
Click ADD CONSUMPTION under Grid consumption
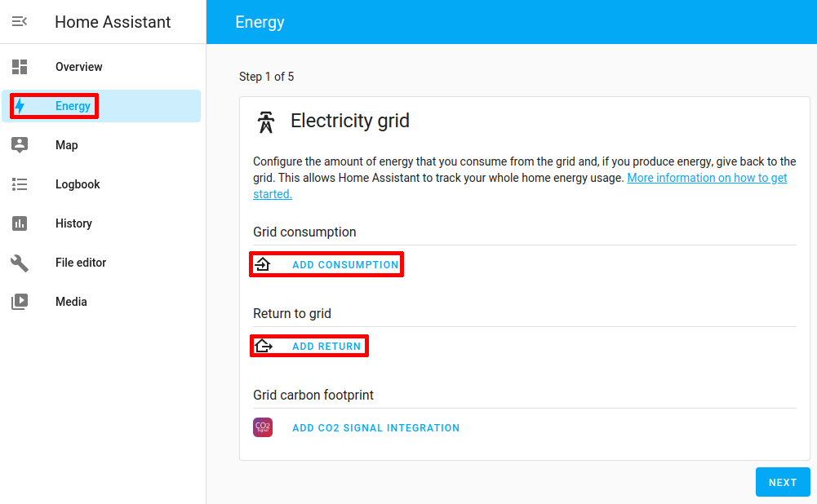tap(345, 263)
